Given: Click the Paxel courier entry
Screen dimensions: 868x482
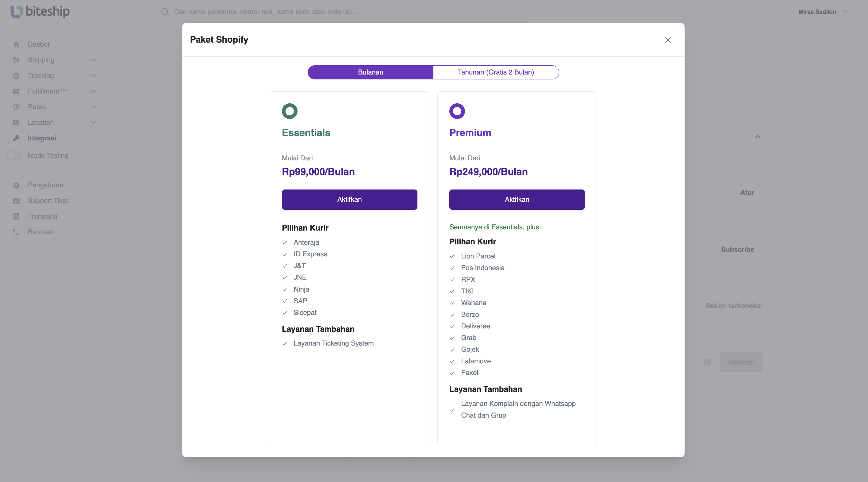Looking at the screenshot, I should [x=469, y=373].
